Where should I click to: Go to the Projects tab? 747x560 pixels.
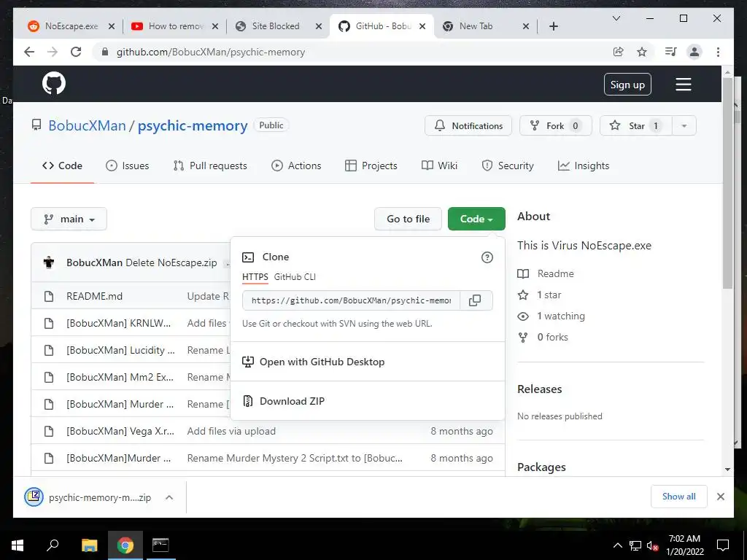(371, 166)
